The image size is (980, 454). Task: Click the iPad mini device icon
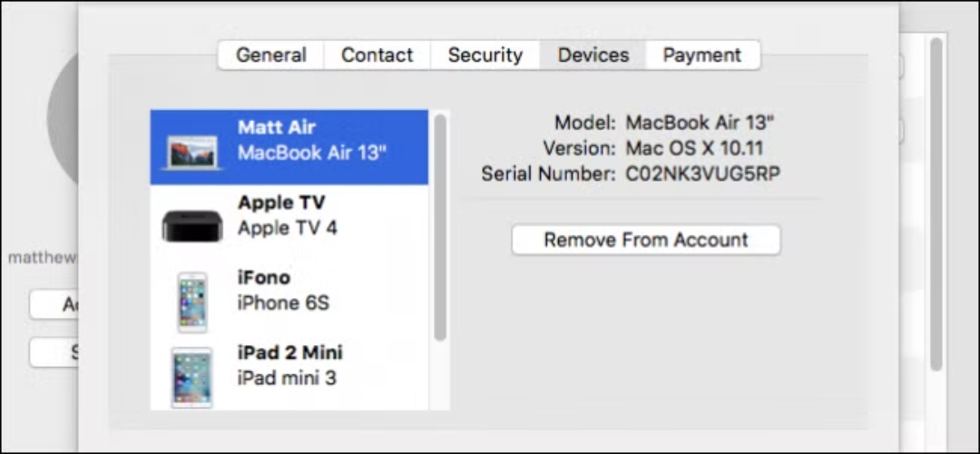tap(192, 378)
